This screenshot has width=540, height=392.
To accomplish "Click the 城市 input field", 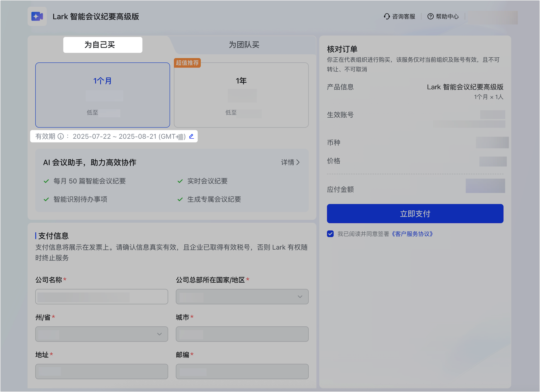I will (242, 334).
